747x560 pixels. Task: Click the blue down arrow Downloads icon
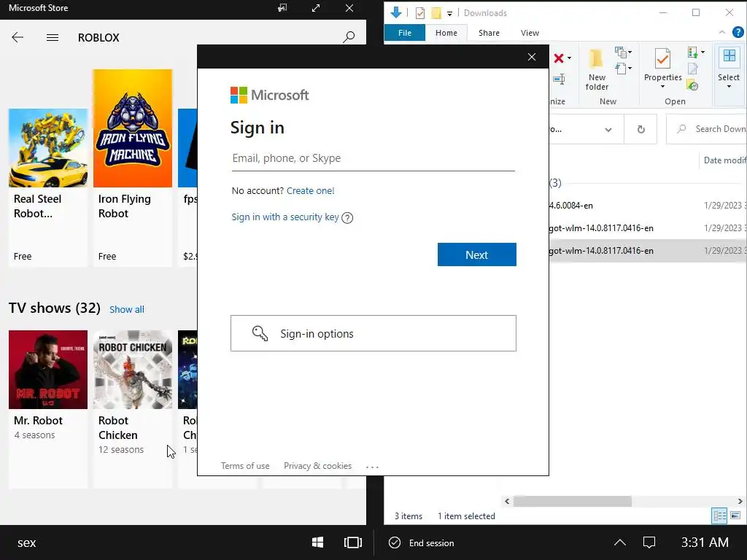(x=396, y=12)
